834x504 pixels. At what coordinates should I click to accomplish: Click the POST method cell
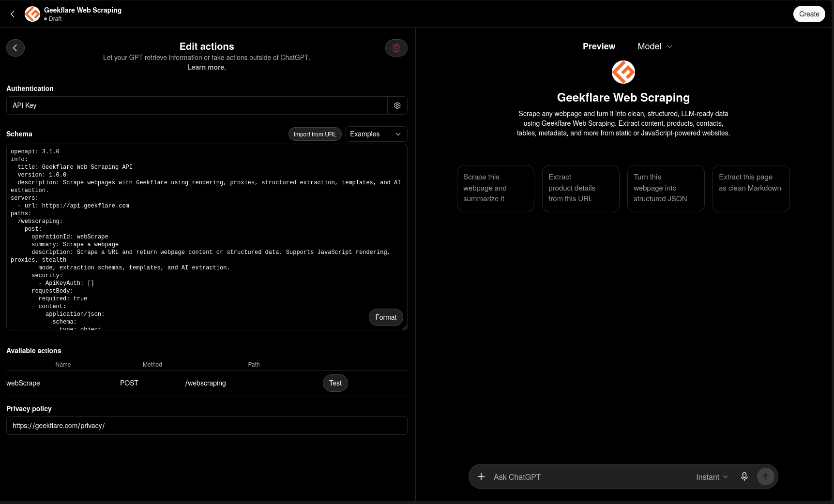point(129,383)
